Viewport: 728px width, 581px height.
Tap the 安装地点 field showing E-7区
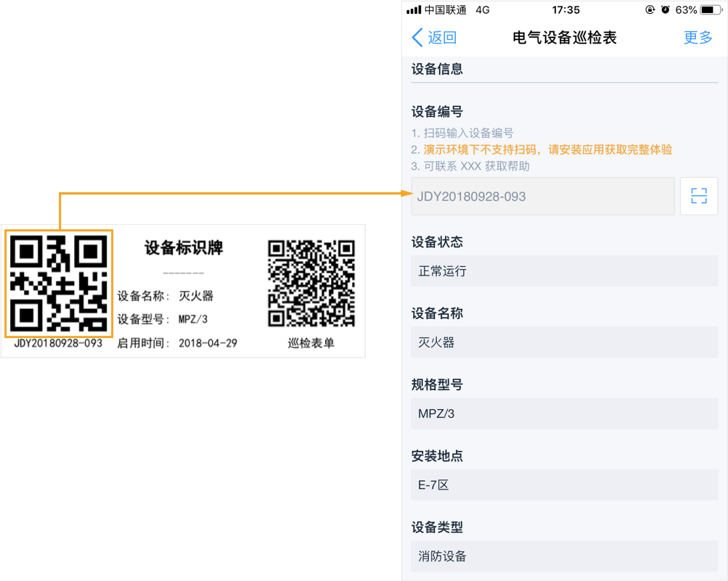pyautogui.click(x=564, y=485)
